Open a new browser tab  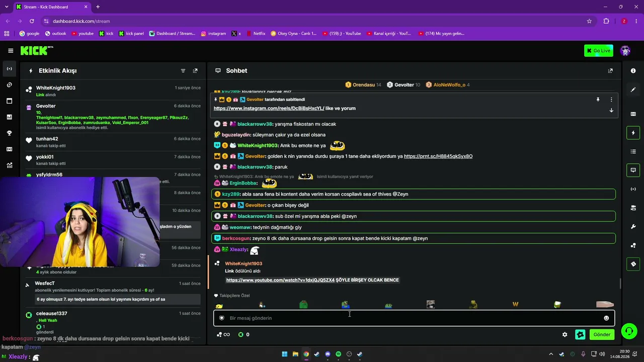point(98,7)
